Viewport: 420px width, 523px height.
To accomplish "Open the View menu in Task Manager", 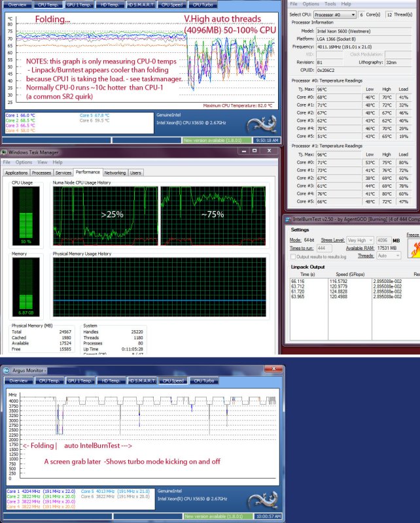I will (x=43, y=162).
